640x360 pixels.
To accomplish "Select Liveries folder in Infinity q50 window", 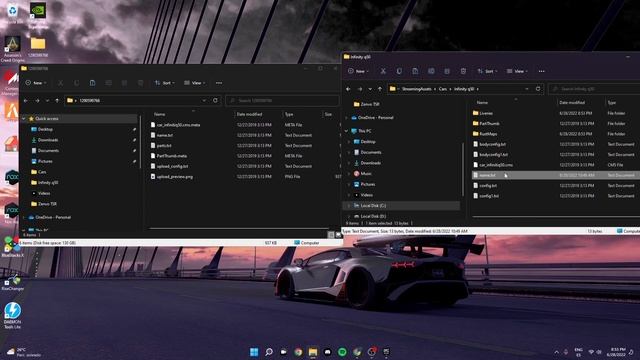I will 486,113.
